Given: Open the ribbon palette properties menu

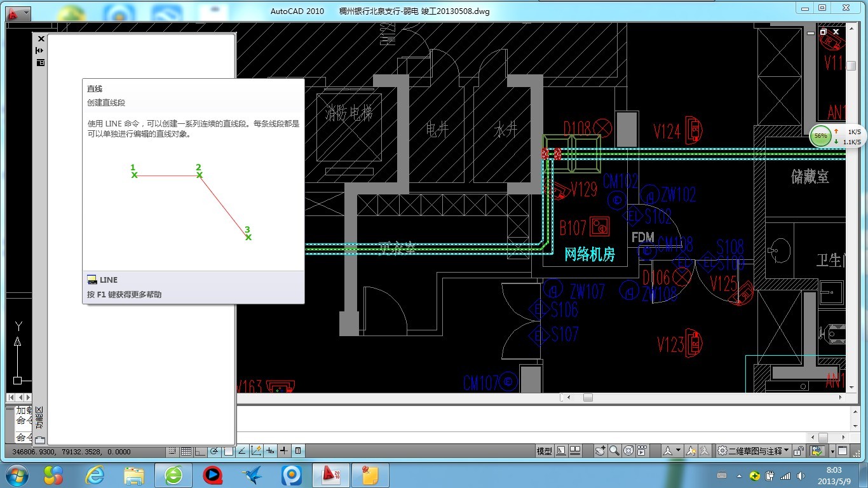Looking at the screenshot, I should (x=40, y=62).
